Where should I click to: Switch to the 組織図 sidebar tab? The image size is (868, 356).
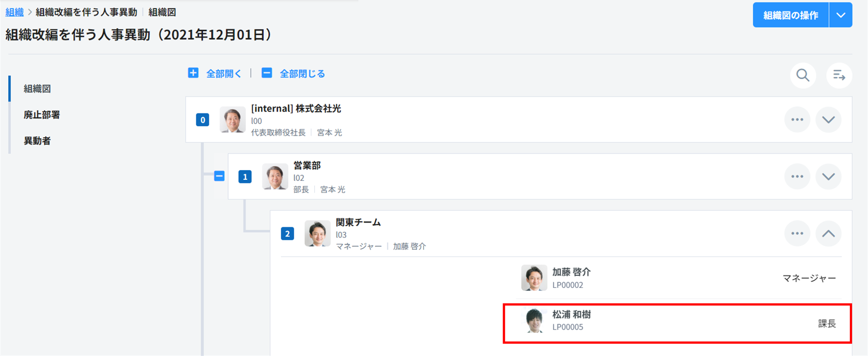(37, 89)
